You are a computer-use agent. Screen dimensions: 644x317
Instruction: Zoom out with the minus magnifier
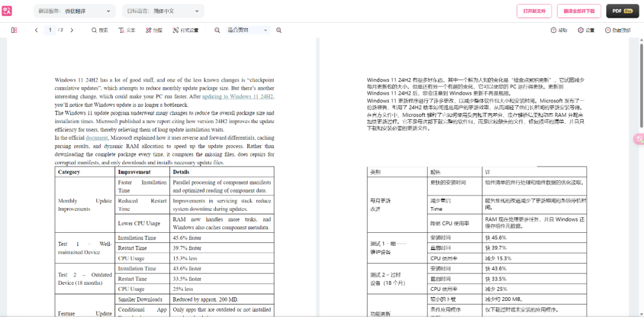[217, 30]
